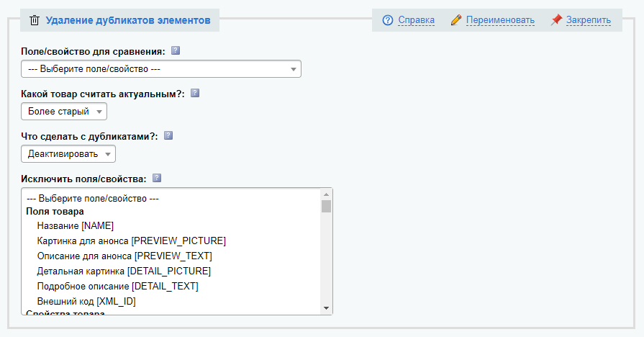Click the exclusion list scrollbar down arrow
The width and height of the screenshot is (644, 337).
(x=327, y=308)
